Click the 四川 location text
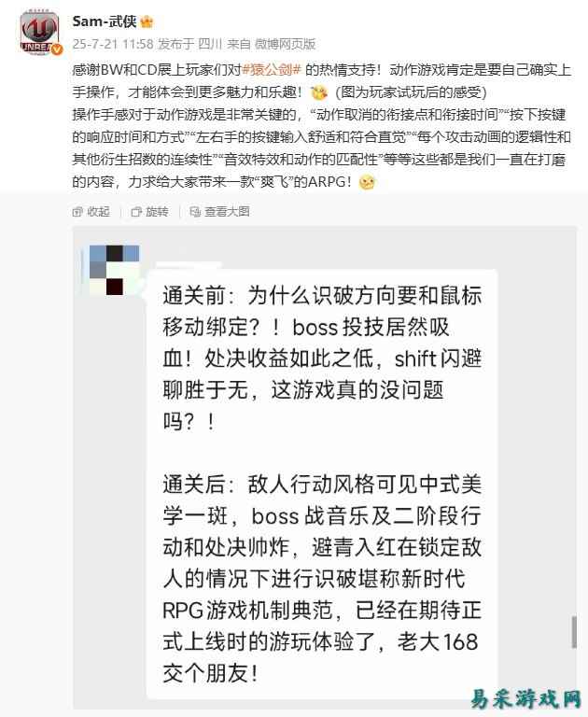Screen dimensions: 588x717 click(x=210, y=44)
